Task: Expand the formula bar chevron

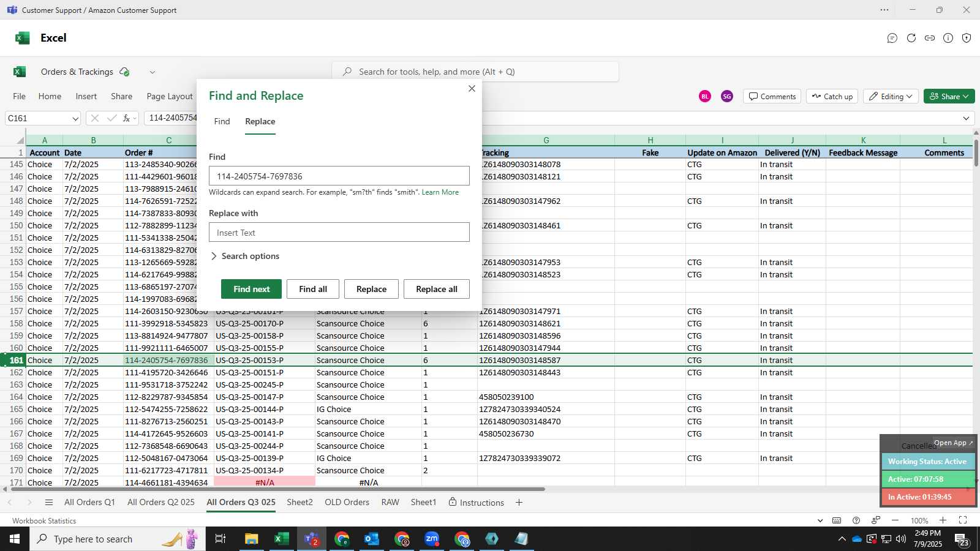Action: pyautogui.click(x=967, y=118)
